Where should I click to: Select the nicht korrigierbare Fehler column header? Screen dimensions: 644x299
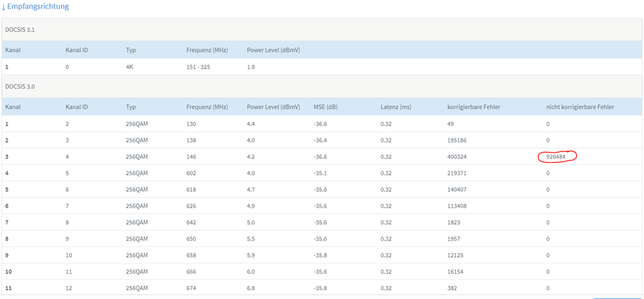point(580,107)
